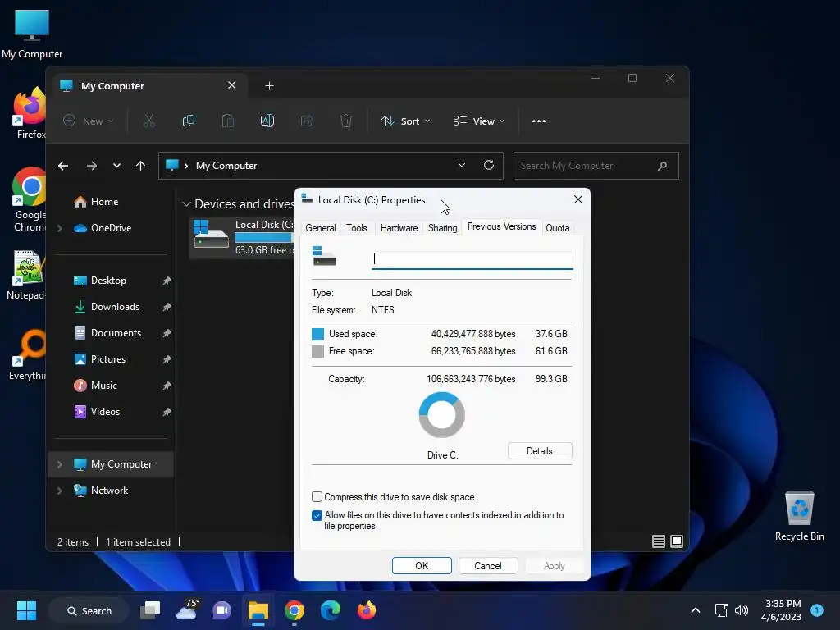Viewport: 840px width, 630px height.
Task: Expand My Computer tree node in sidebar
Action: click(59, 464)
